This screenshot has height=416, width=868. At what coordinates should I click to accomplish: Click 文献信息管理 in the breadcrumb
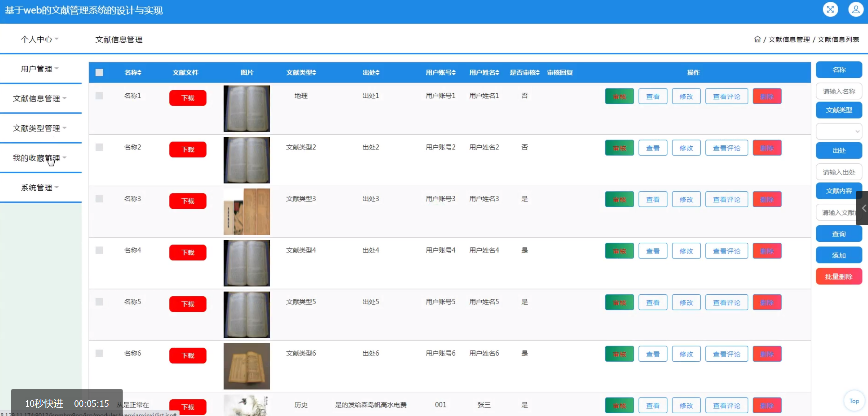coord(789,39)
